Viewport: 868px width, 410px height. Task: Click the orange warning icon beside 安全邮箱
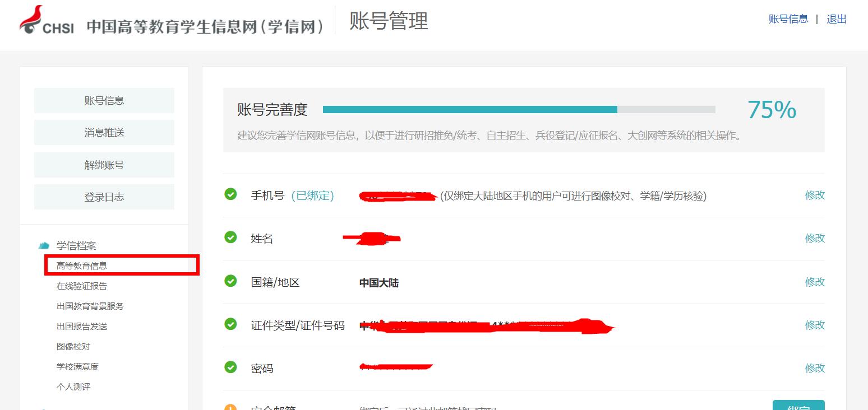(x=230, y=404)
